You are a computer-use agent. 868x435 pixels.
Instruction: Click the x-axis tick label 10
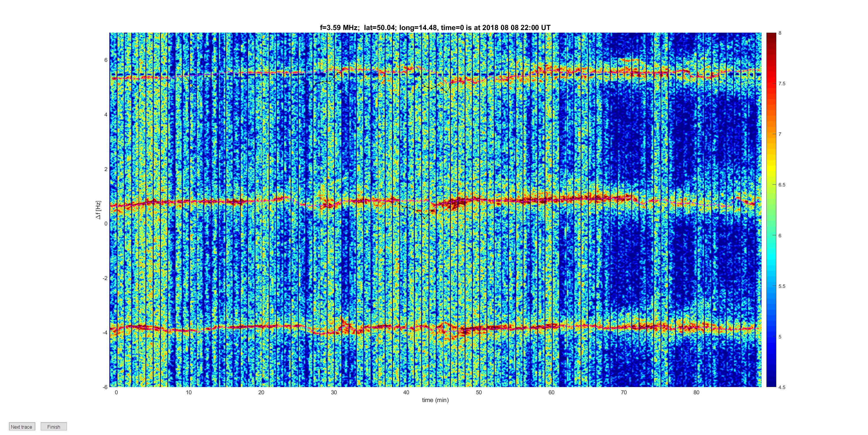pos(189,393)
